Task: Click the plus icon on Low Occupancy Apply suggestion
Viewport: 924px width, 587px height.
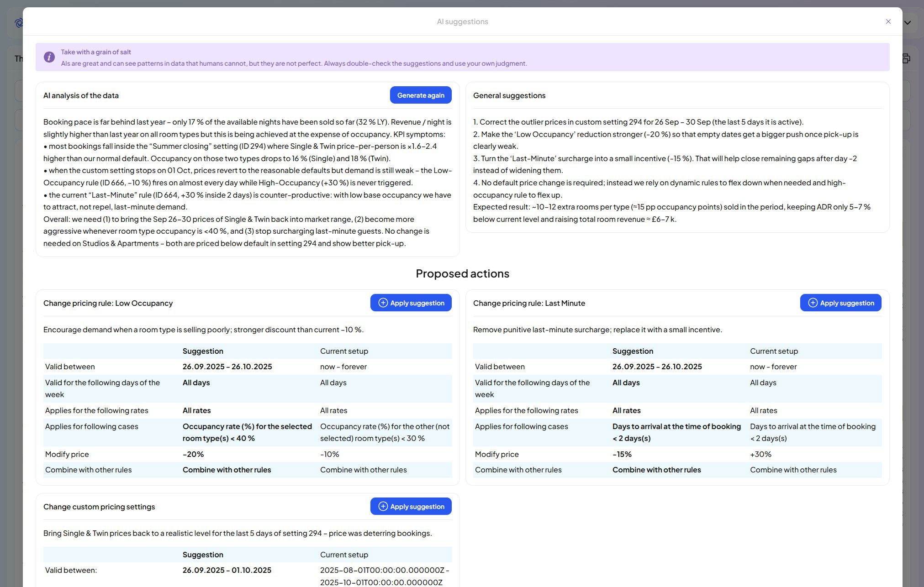Action: tap(383, 303)
